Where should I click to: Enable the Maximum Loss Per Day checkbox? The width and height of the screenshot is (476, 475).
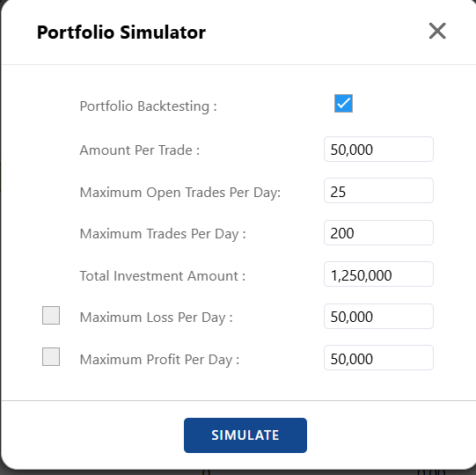click(x=51, y=316)
